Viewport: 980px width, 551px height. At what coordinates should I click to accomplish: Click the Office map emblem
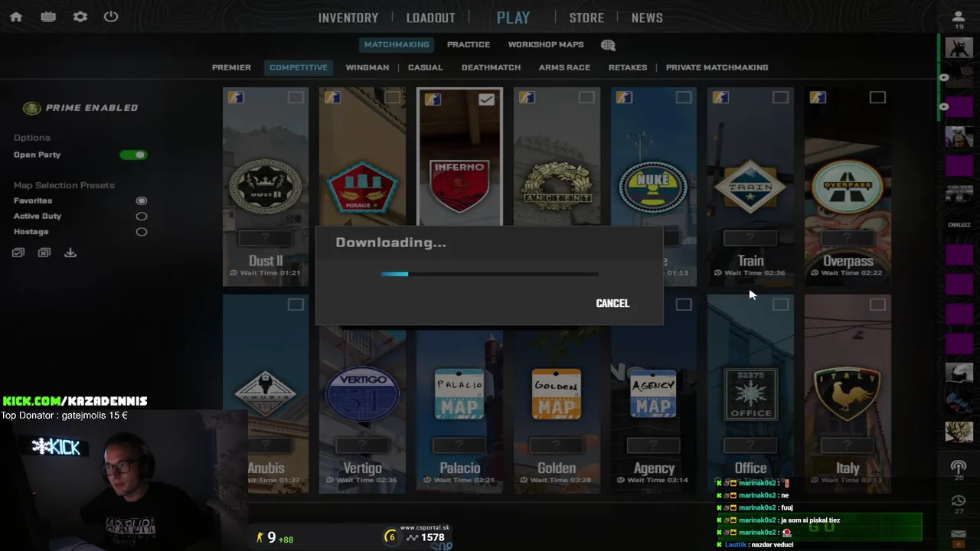[750, 394]
